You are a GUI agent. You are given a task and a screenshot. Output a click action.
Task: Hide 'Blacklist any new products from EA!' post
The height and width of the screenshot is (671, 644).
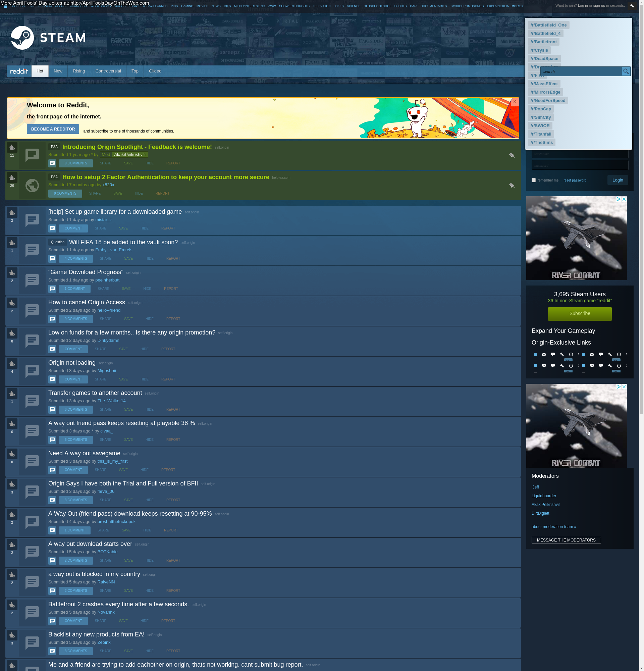pyautogui.click(x=149, y=651)
